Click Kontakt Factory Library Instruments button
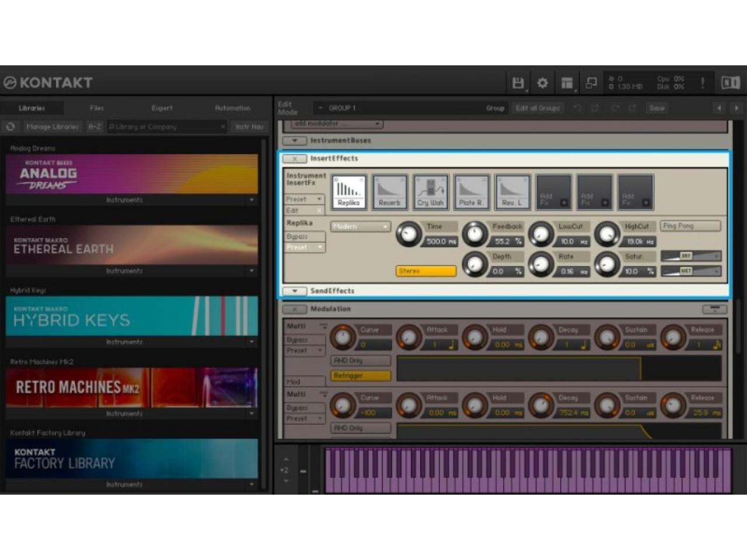Viewport: 747px width, 560px height. coord(124,485)
